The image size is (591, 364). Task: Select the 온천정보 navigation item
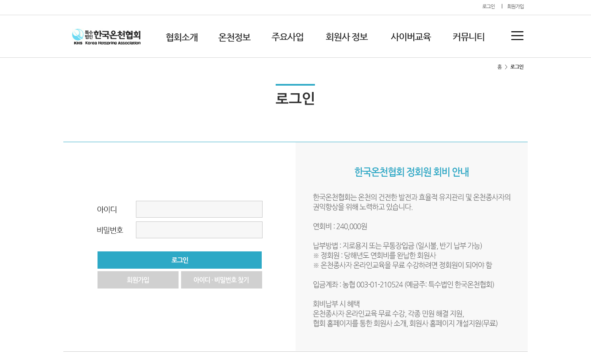coord(234,37)
